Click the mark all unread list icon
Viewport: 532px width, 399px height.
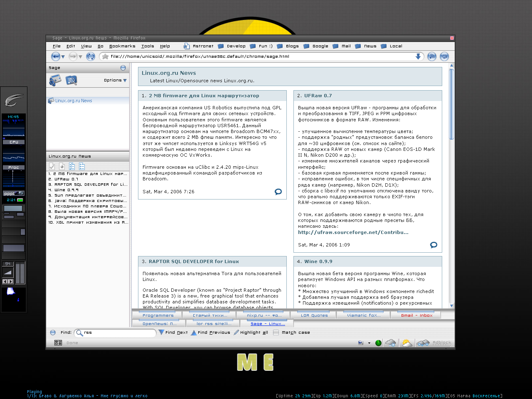click(82, 166)
